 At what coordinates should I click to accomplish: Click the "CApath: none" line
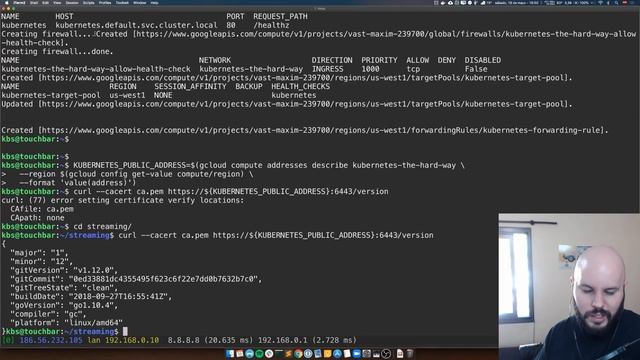tap(37, 218)
